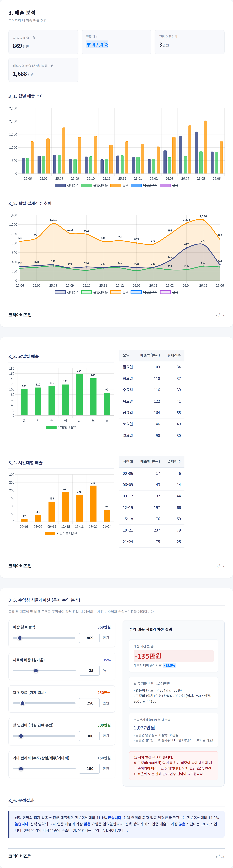Toggle the 시간대별 매출액 legend item

(x=61, y=533)
